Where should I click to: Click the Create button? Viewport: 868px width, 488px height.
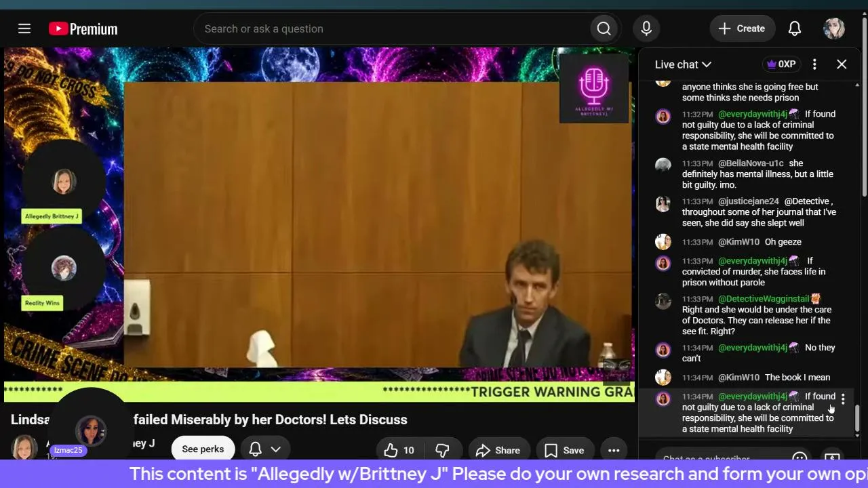742,28
